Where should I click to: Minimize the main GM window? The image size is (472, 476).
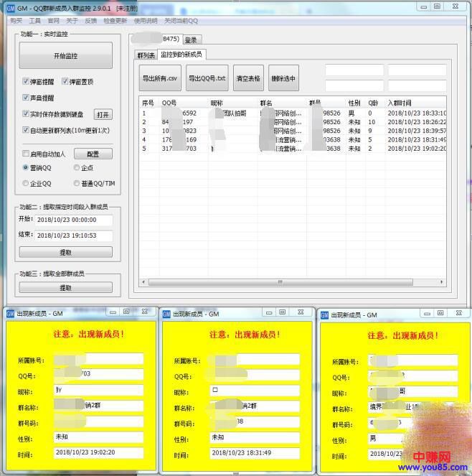(424, 6)
